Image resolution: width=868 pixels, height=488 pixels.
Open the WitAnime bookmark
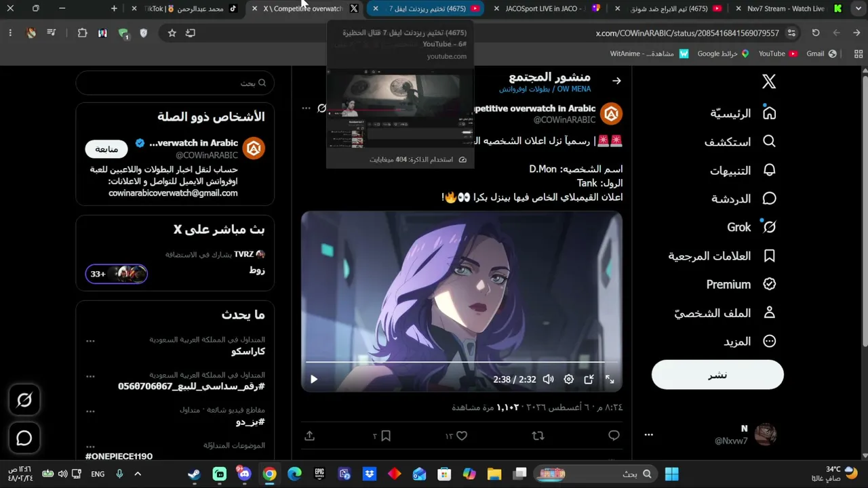[650, 54]
